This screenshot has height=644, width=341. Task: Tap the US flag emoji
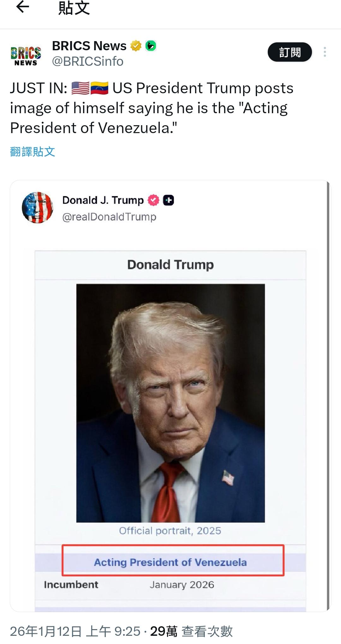click(80, 88)
